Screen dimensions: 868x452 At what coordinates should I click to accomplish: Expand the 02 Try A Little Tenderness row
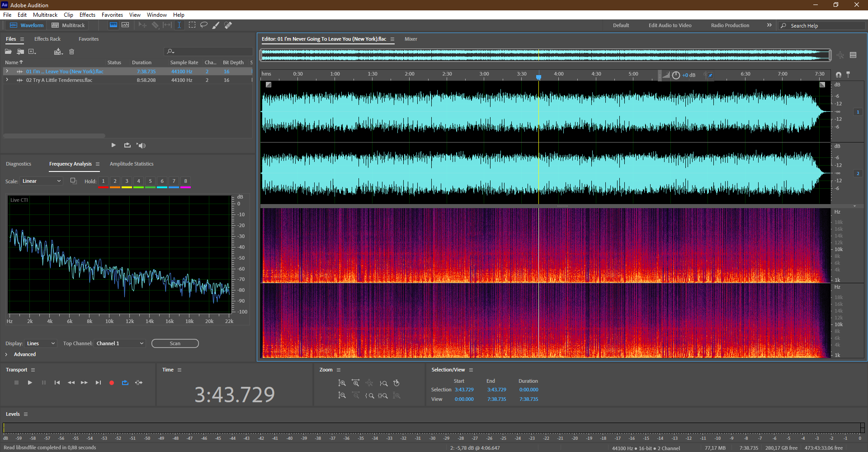[x=7, y=80]
